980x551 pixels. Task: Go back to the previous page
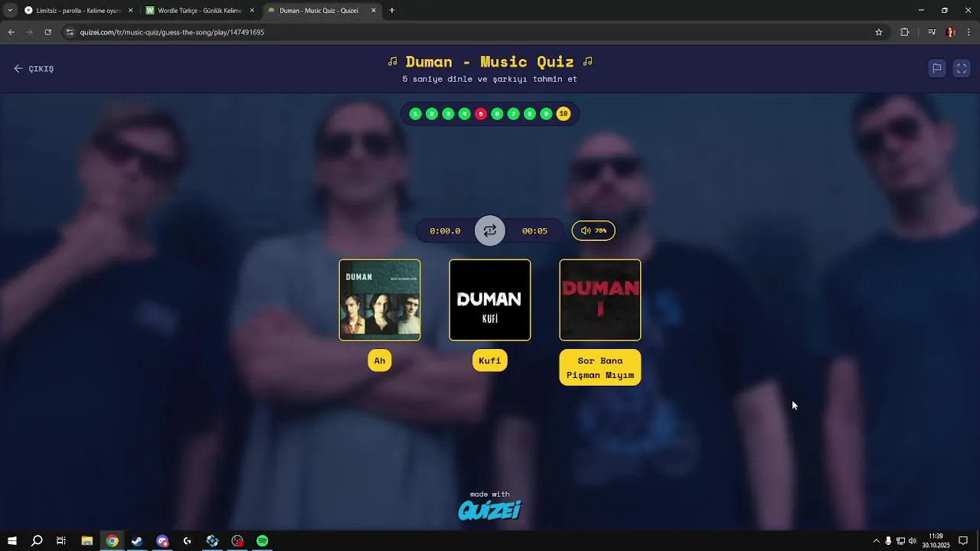[x=11, y=32]
